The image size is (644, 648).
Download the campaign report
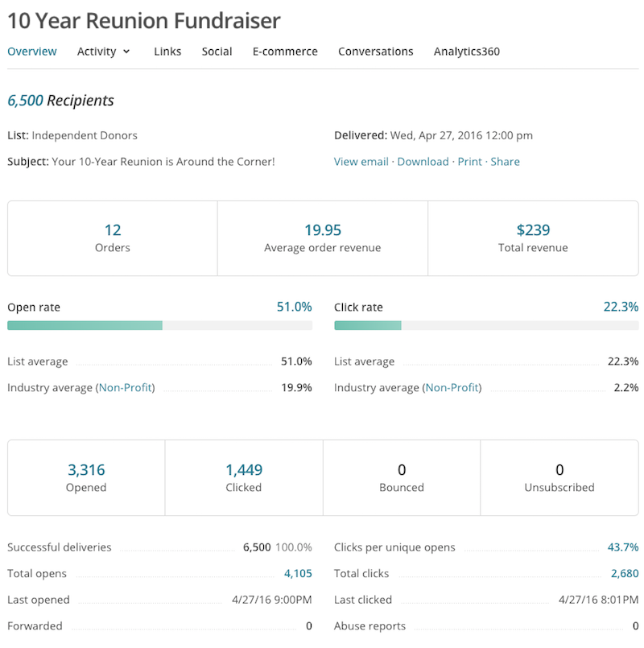[423, 162]
